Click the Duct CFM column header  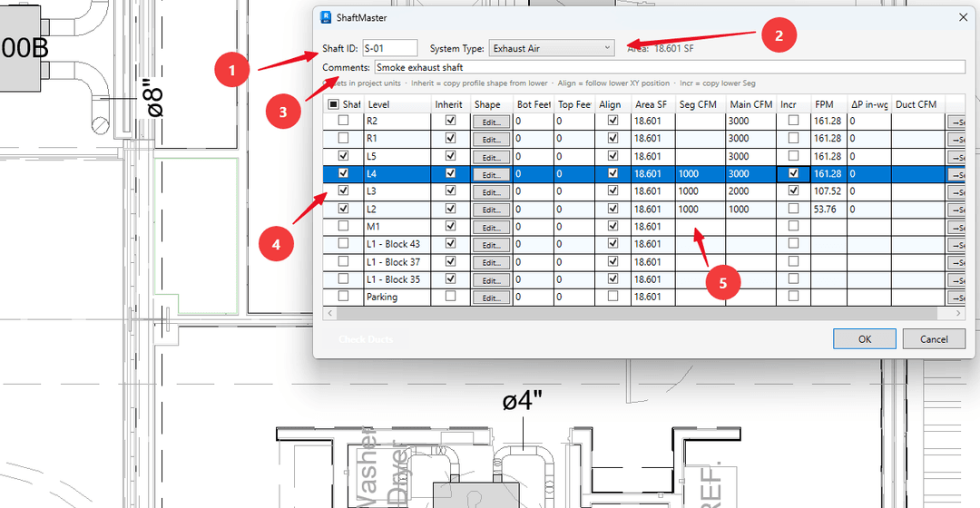point(918,104)
